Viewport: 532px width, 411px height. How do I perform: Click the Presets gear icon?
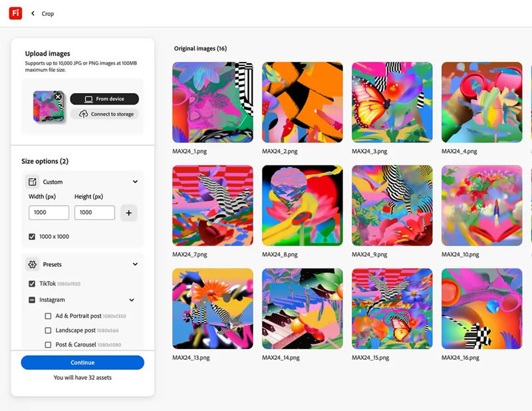pyautogui.click(x=32, y=264)
